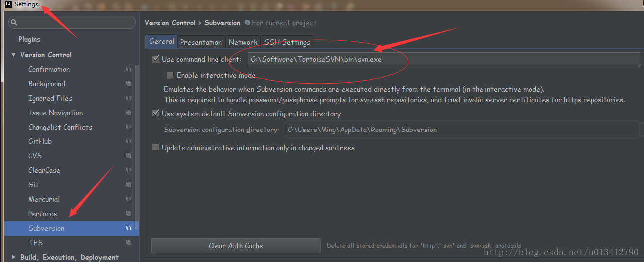Click the IntelliJ logo icon in title bar
Image resolution: width=644 pixels, height=262 pixels.
8,4
